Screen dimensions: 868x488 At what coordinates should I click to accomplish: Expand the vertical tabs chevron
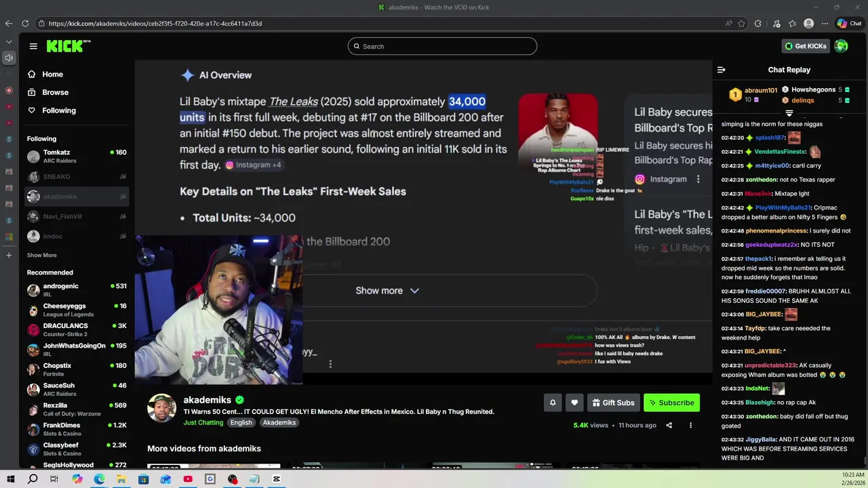9,41
